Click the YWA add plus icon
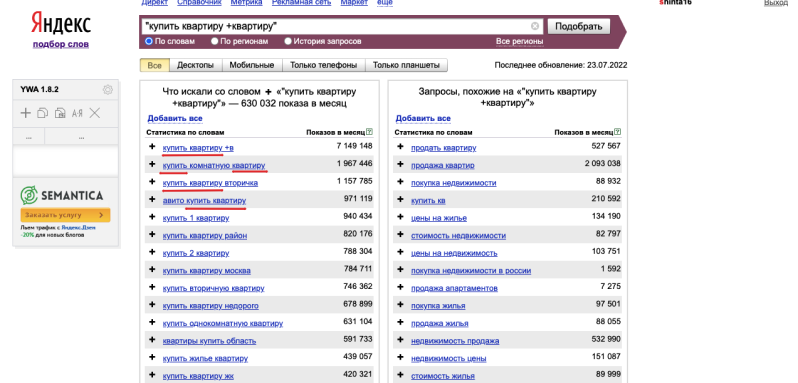798x383 pixels. pyautogui.click(x=25, y=113)
